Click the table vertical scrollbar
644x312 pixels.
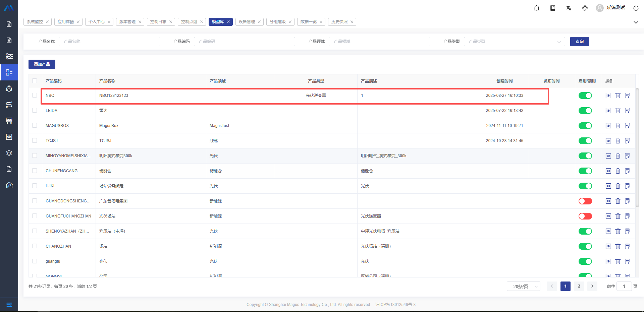coord(637,147)
